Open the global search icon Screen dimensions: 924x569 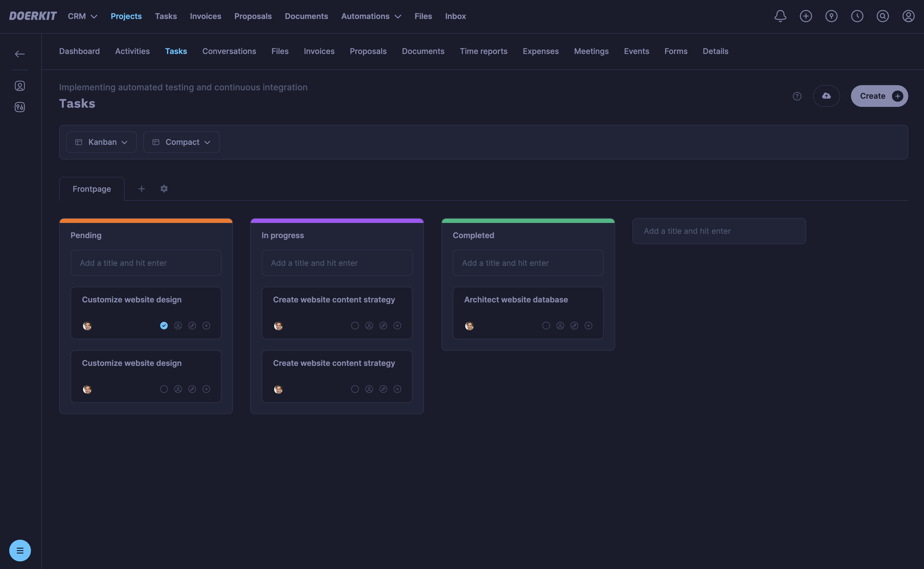pos(883,16)
